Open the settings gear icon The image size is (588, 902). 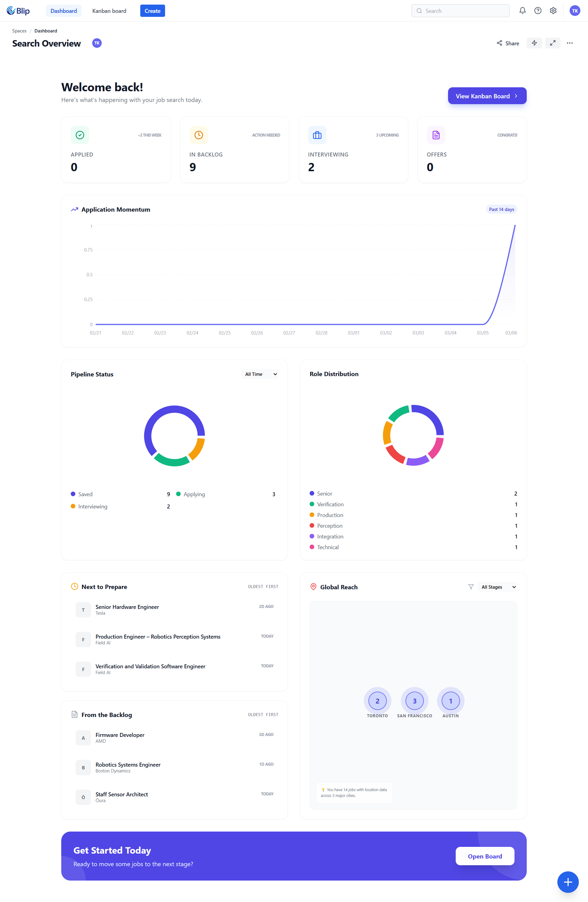pos(553,10)
